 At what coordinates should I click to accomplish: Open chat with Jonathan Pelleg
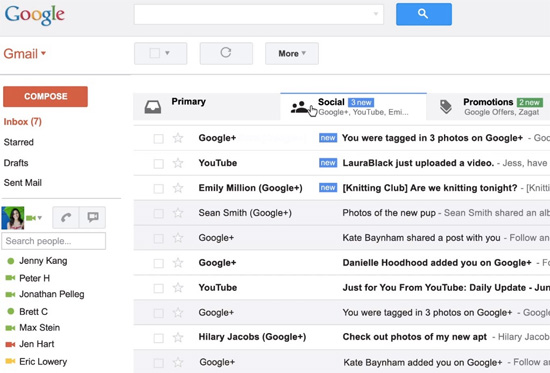52,294
